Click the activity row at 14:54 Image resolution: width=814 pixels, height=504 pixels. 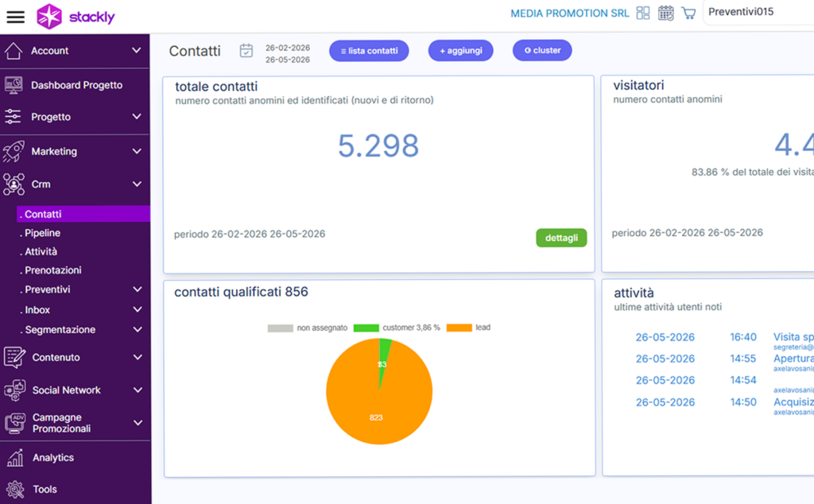[x=724, y=383]
